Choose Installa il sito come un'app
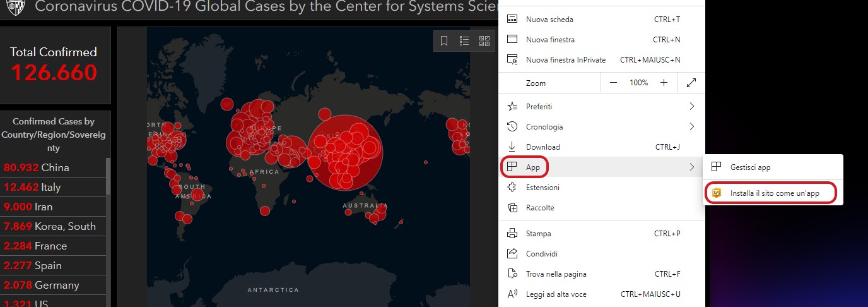This screenshot has width=868, height=307. click(x=773, y=193)
